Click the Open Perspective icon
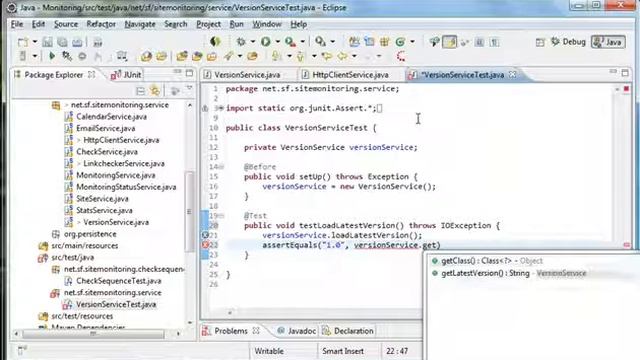 tap(540, 42)
